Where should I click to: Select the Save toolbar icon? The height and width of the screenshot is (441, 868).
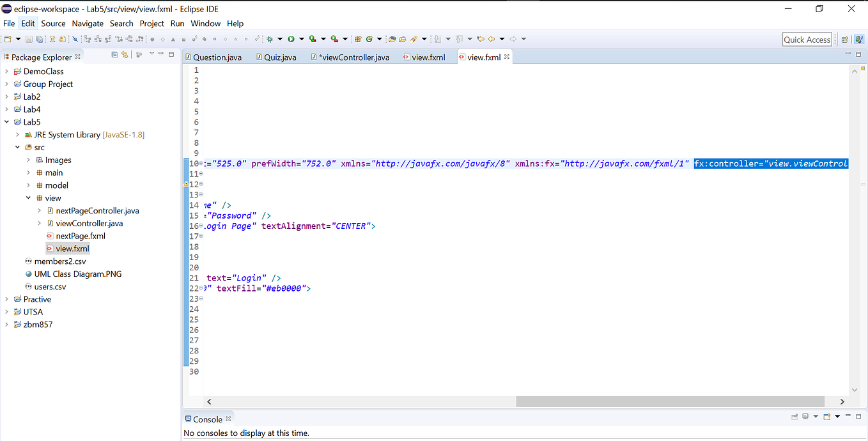(28, 38)
